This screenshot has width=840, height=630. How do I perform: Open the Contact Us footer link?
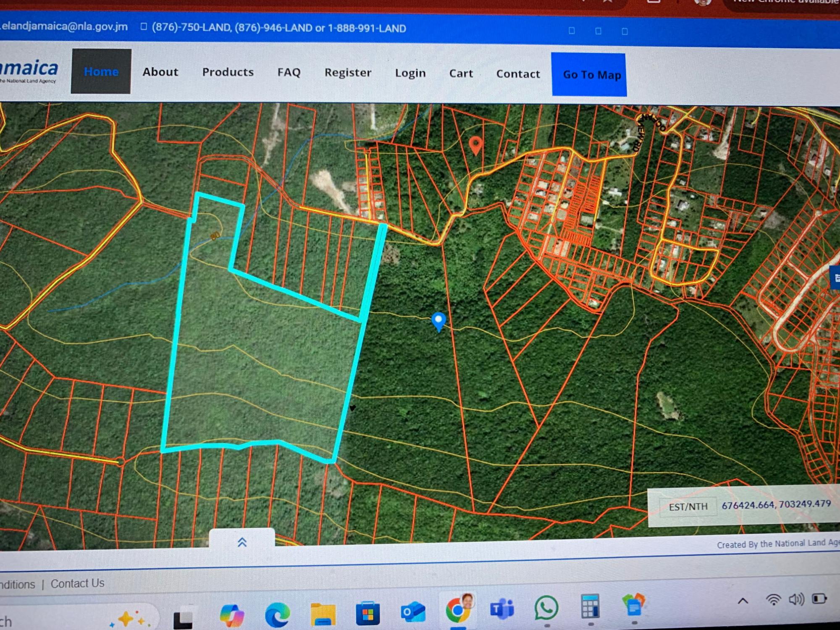(77, 583)
